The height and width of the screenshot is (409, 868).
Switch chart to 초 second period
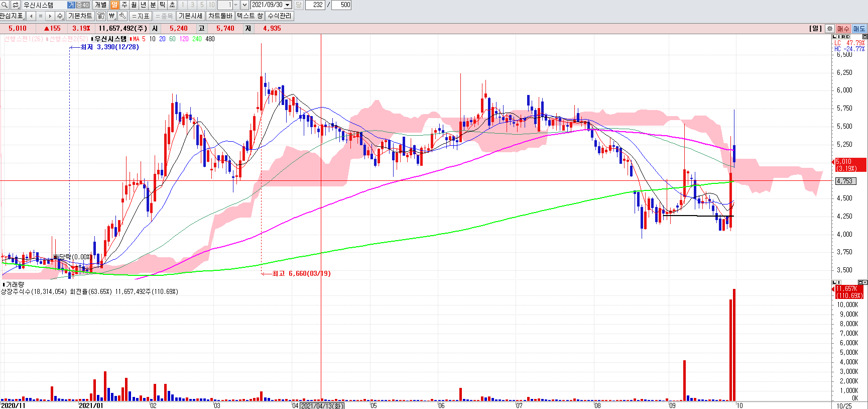[x=172, y=5]
